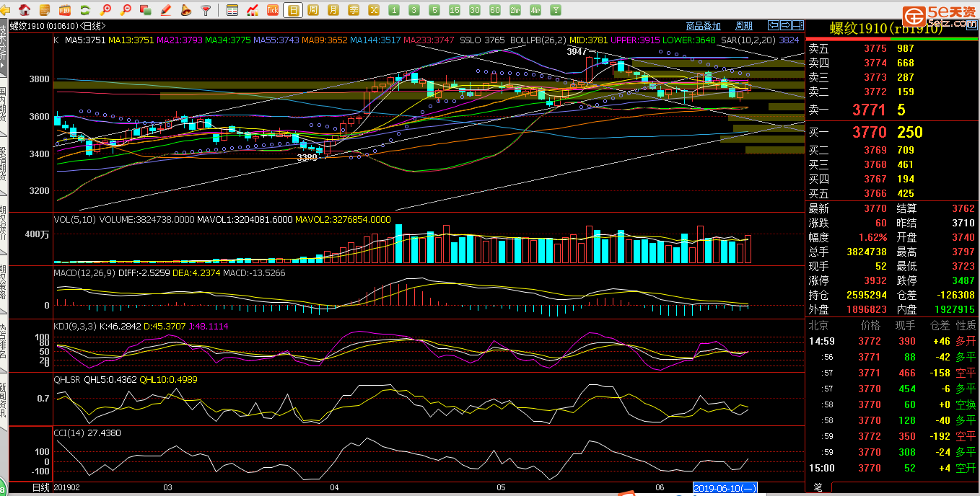Open the 技术分析 sidebar tab
The image size is (980, 496).
point(4,47)
